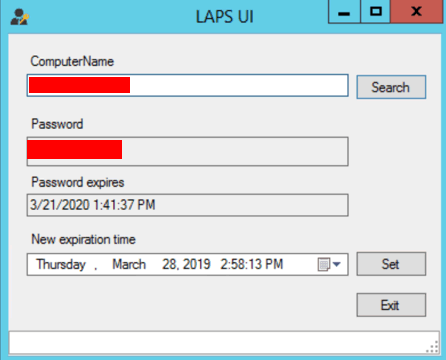Select the weekday Thursday in the date picker
446x360 pixels.
pos(61,264)
